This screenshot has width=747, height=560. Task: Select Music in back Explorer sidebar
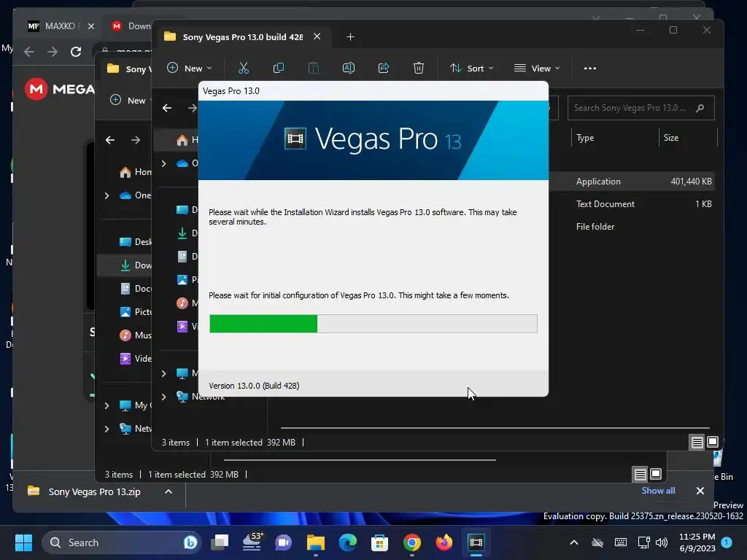[x=135, y=335]
